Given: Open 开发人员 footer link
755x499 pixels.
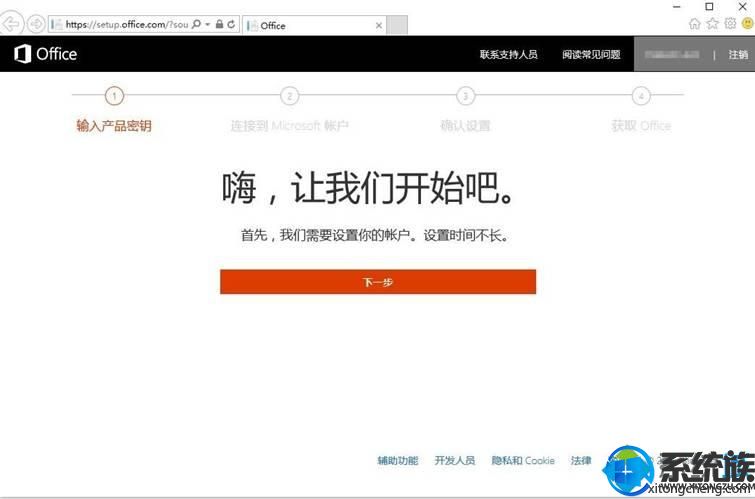Looking at the screenshot, I should click(x=455, y=460).
